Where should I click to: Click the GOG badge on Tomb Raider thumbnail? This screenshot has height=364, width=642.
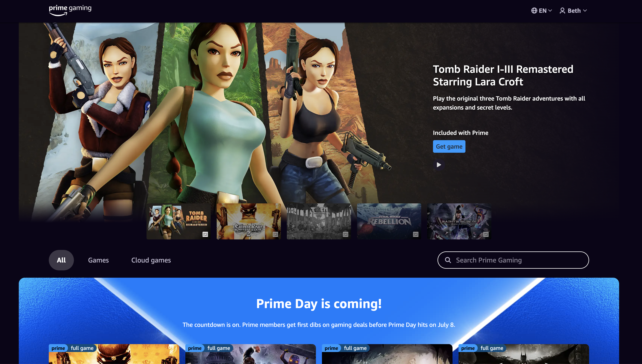point(205,234)
